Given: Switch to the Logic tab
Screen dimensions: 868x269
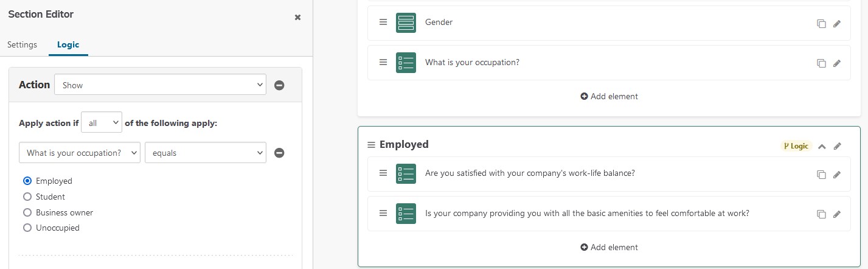Looking at the screenshot, I should click(x=68, y=44).
